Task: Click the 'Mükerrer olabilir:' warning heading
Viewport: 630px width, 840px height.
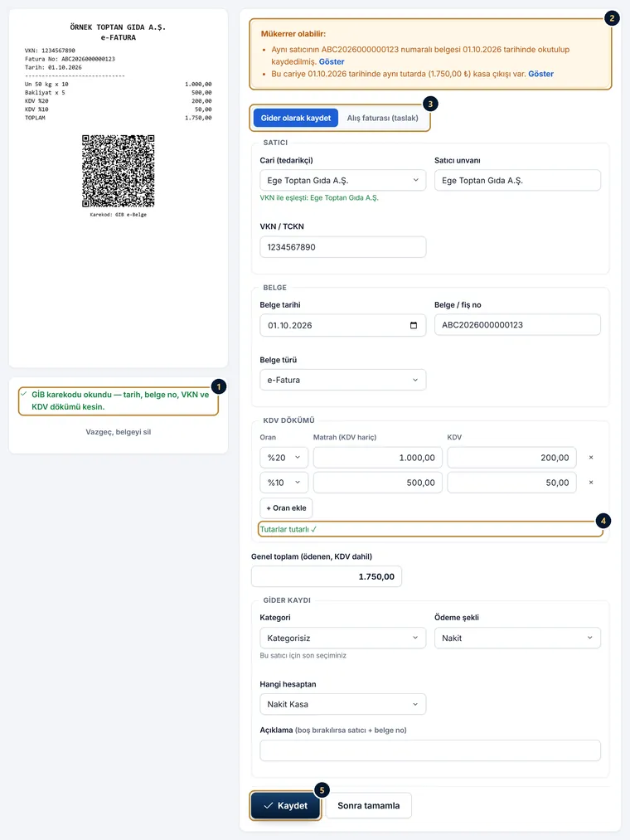Action: [x=293, y=34]
